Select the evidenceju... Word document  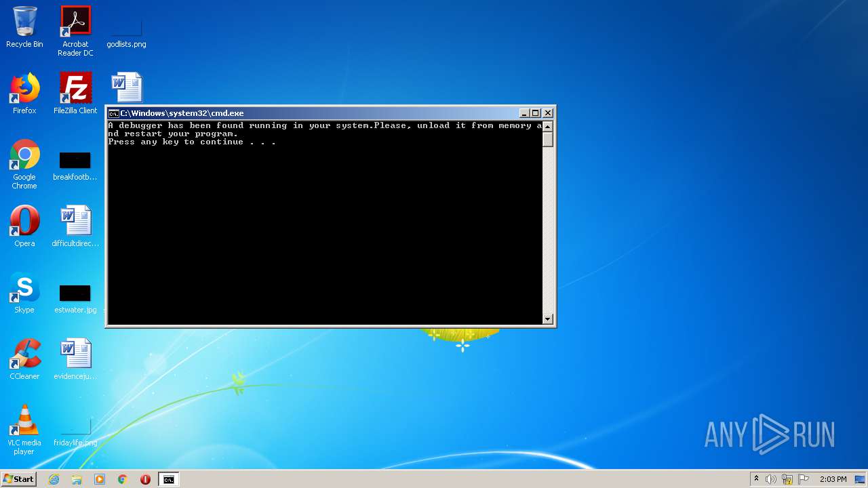[75, 359]
